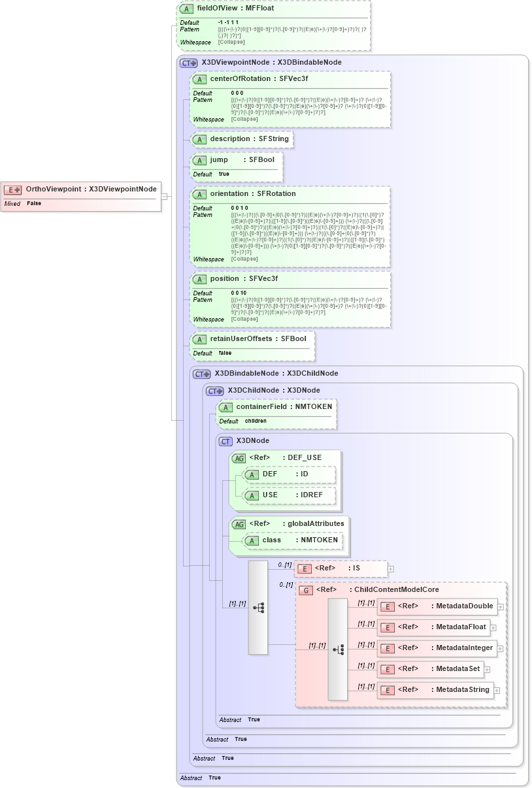
Task: Click the position attribute A icon
Action: [200, 279]
